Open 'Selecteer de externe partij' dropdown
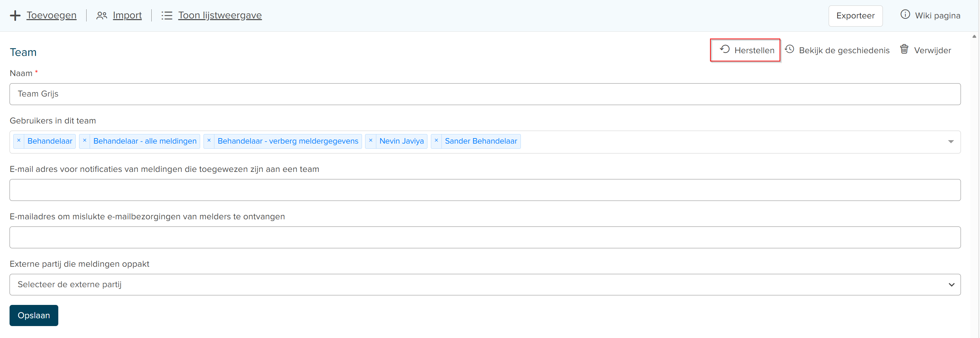The image size is (980, 338). pos(485,285)
